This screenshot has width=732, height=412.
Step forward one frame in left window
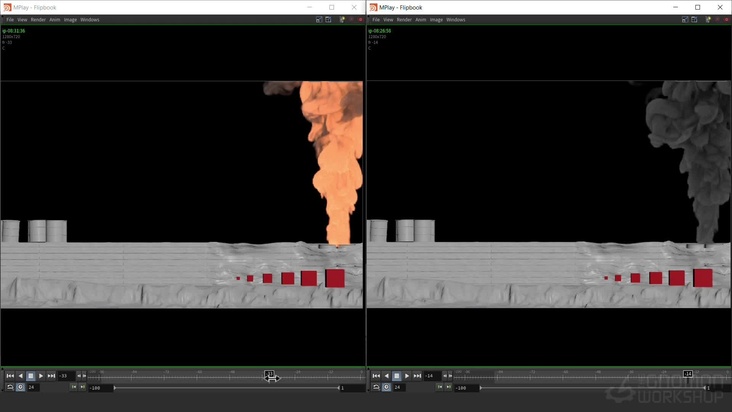[84, 376]
